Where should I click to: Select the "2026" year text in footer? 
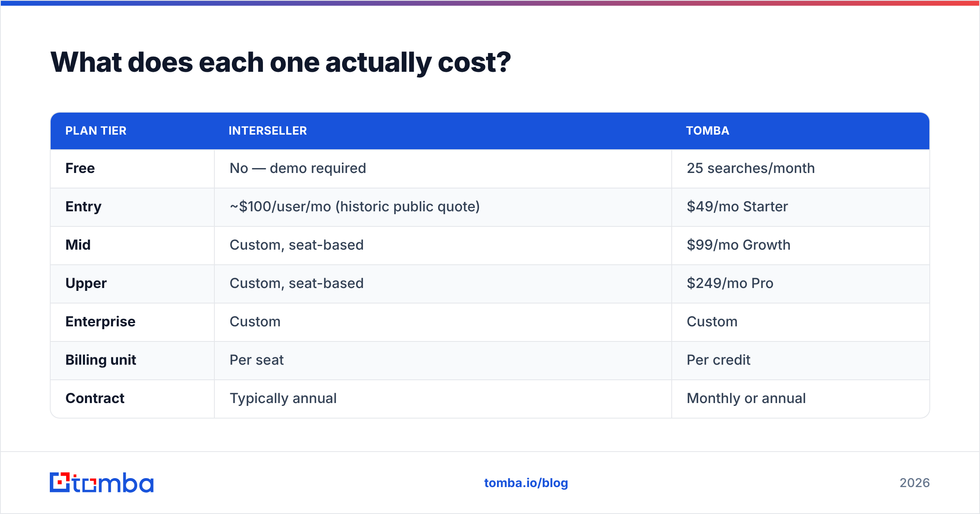pyautogui.click(x=915, y=483)
